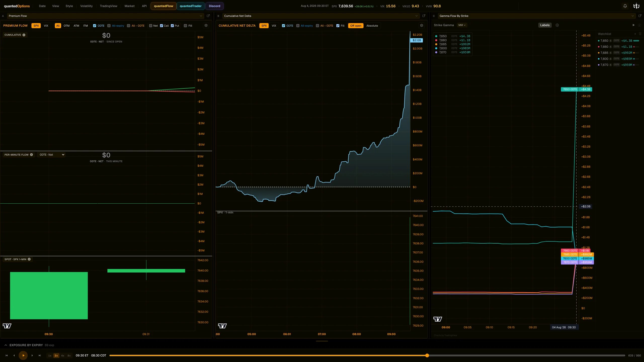Image resolution: width=644 pixels, height=362 pixels.
Task: Open the Discord link
Action: coord(214,6)
